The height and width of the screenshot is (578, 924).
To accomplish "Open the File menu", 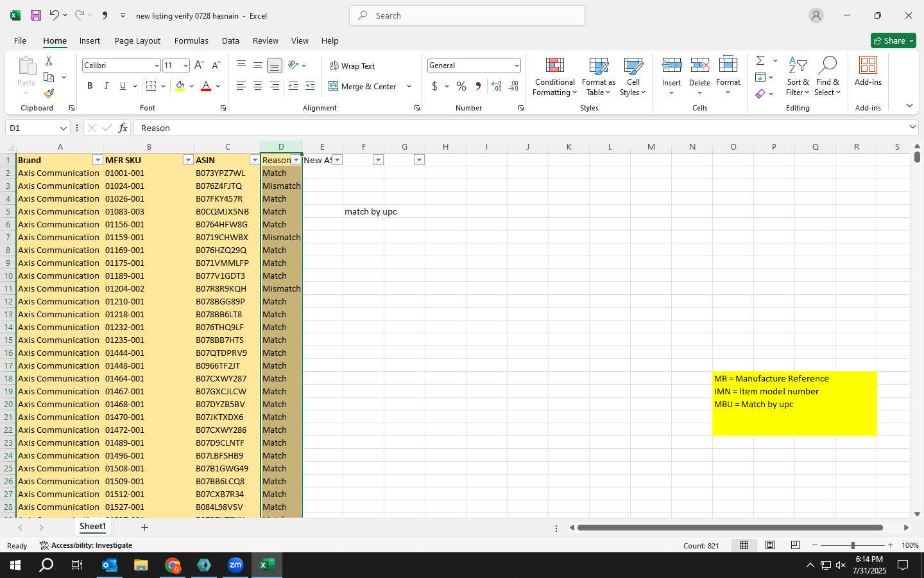I will click(x=20, y=40).
